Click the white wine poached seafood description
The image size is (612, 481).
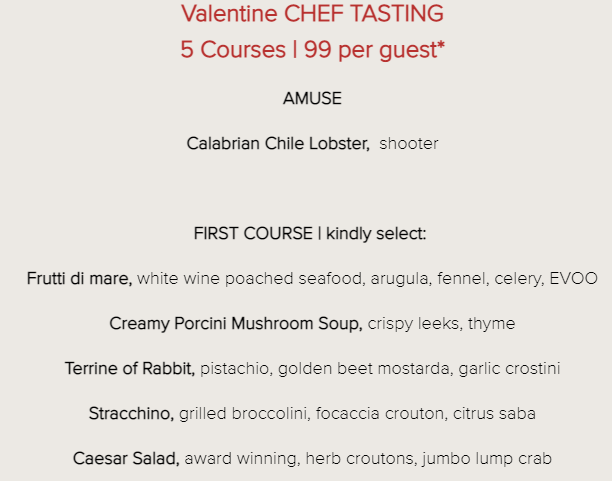(251, 279)
